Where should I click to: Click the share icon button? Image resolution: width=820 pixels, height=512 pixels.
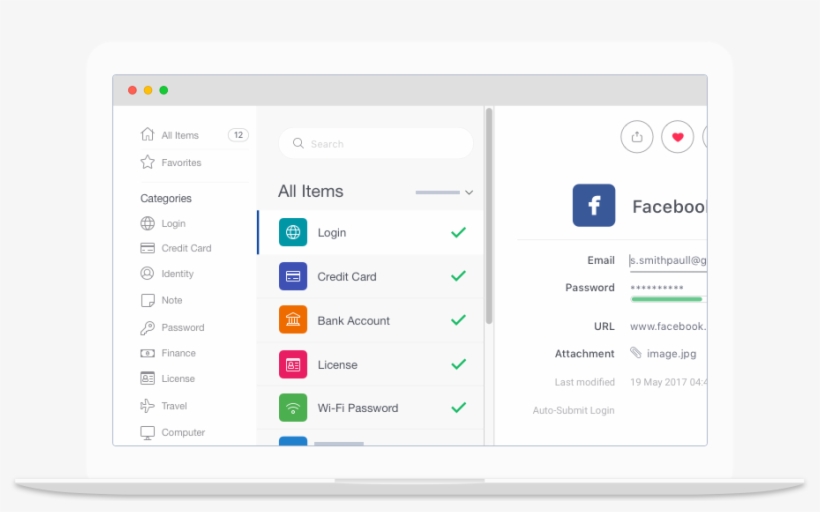click(637, 137)
